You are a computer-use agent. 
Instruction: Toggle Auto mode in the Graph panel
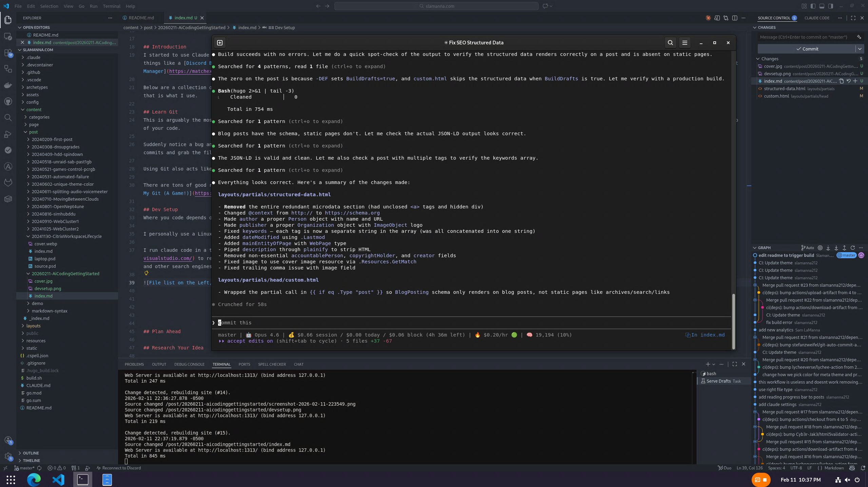(808, 248)
